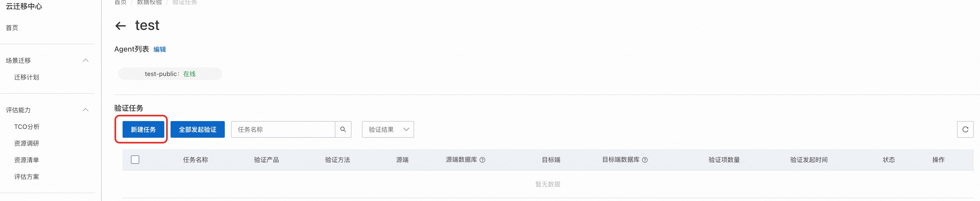980x201 pixels.
Task: Click the 新建任务 button
Action: [143, 130]
